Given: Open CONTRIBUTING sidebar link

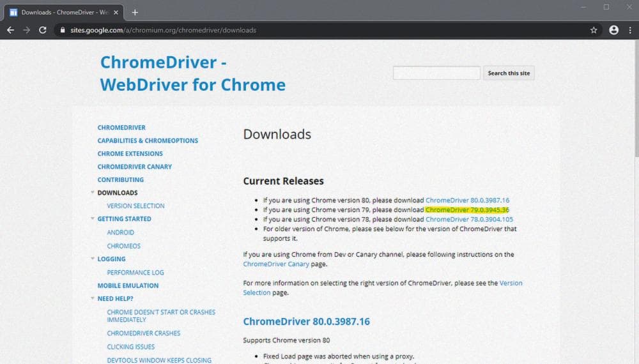Looking at the screenshot, I should [121, 179].
